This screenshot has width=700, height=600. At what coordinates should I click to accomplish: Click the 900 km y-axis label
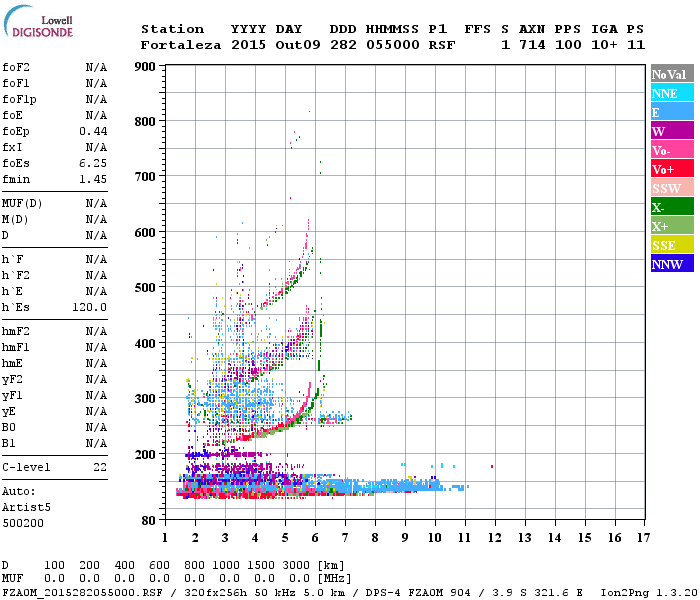(x=145, y=67)
